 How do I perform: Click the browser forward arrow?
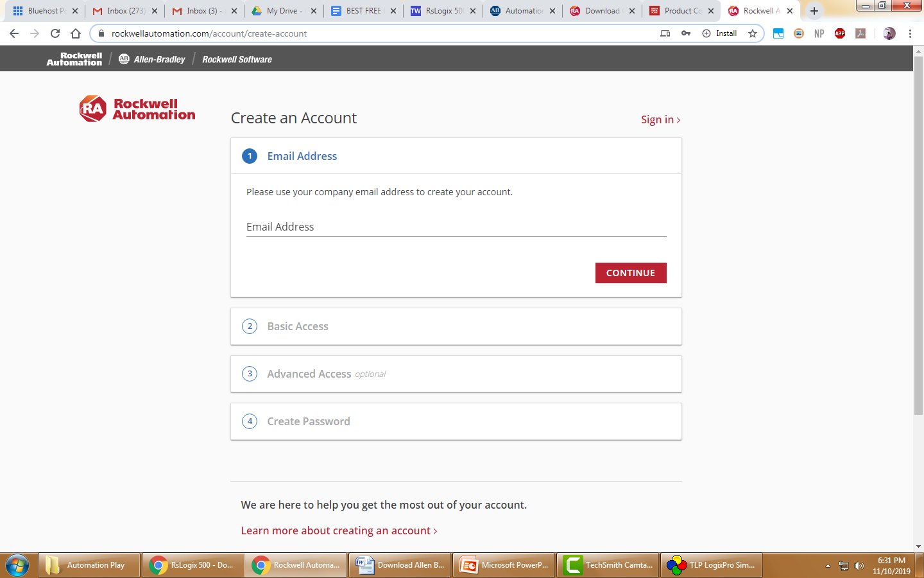[35, 33]
